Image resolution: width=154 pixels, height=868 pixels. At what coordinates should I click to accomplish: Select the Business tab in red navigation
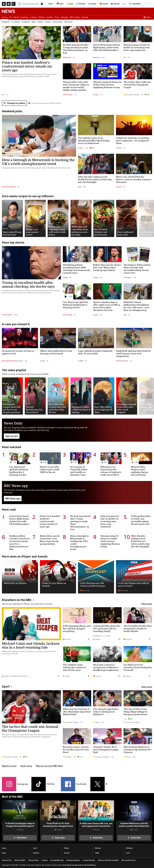pyautogui.click(x=24, y=17)
